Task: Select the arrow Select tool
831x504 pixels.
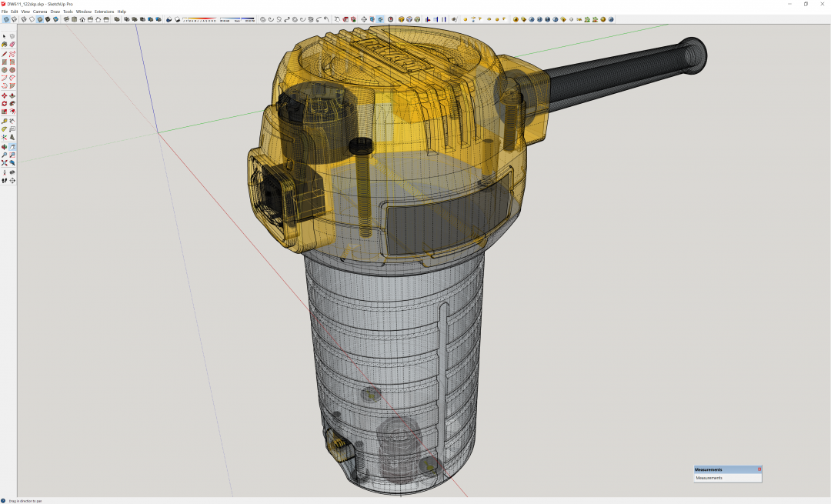Action: click(x=5, y=36)
